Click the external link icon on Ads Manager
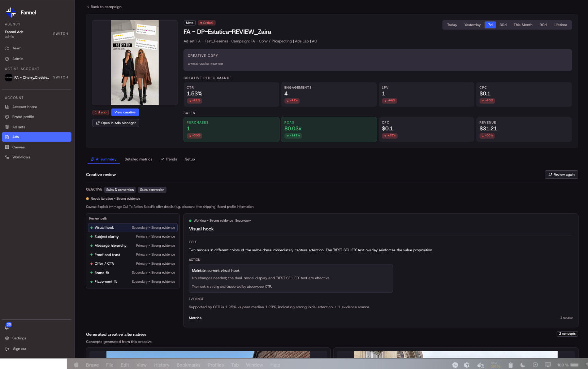This screenshot has width=588, height=369. click(98, 123)
